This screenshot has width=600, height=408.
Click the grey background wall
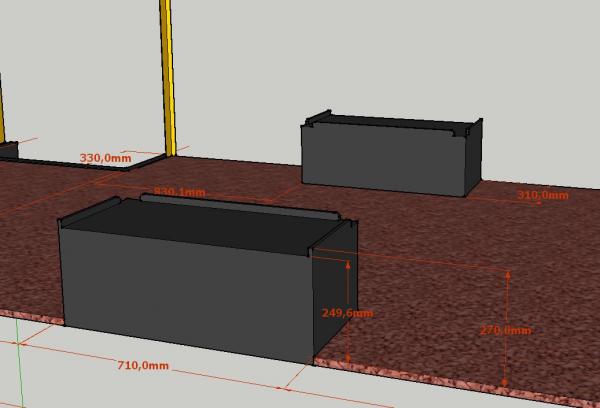(x=400, y=50)
